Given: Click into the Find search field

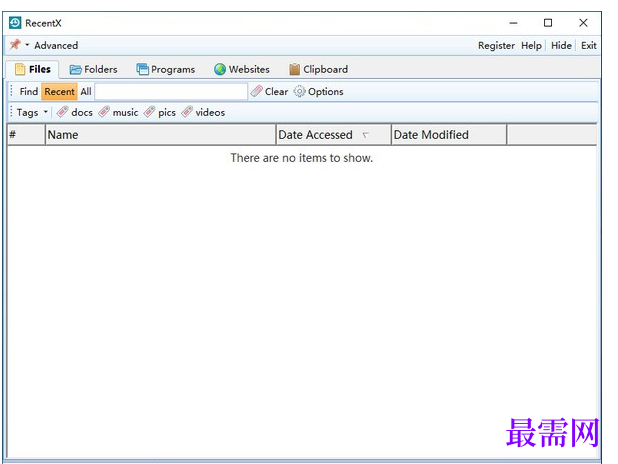Looking at the screenshot, I should (171, 91).
